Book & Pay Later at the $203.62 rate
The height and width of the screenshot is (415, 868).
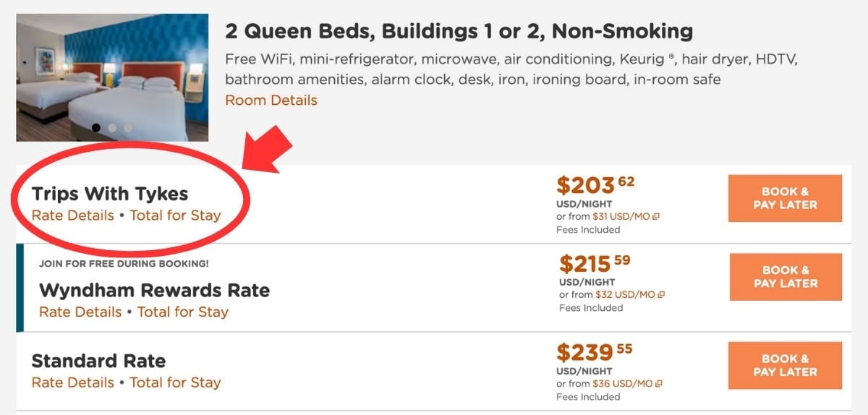[785, 198]
